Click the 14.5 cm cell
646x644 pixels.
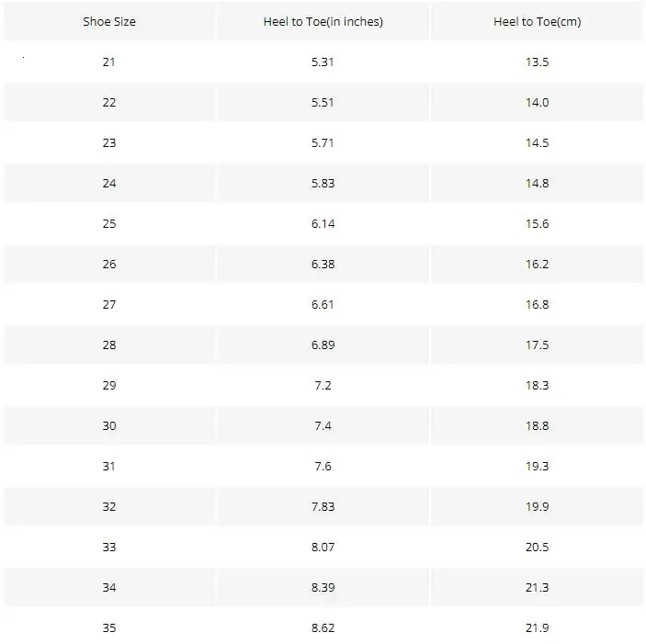537,143
